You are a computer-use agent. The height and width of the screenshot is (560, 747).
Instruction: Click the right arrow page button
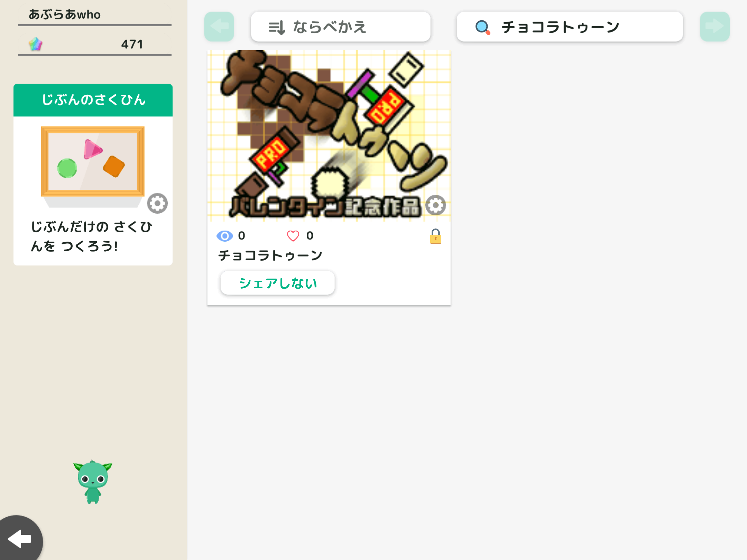714,27
